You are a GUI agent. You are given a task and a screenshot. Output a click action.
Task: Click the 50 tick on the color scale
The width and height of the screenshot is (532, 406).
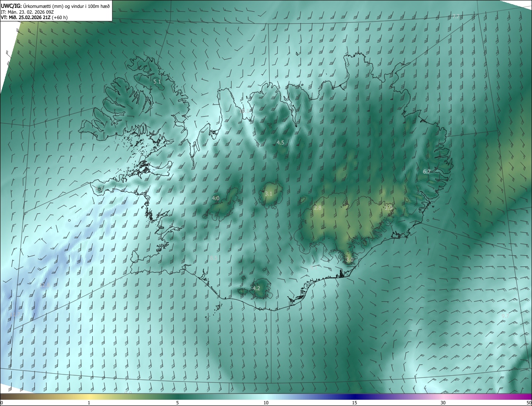click(529, 403)
